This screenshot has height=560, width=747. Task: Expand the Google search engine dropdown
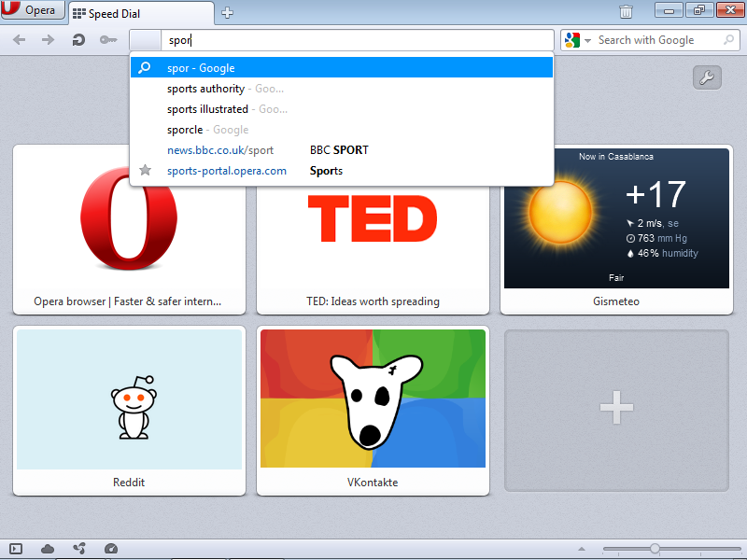[587, 40]
